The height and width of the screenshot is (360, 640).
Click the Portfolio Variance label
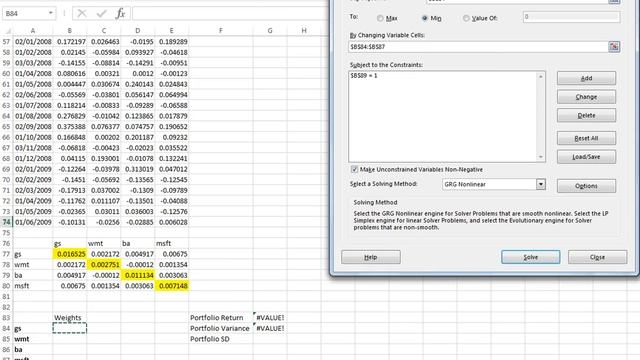[220, 328]
